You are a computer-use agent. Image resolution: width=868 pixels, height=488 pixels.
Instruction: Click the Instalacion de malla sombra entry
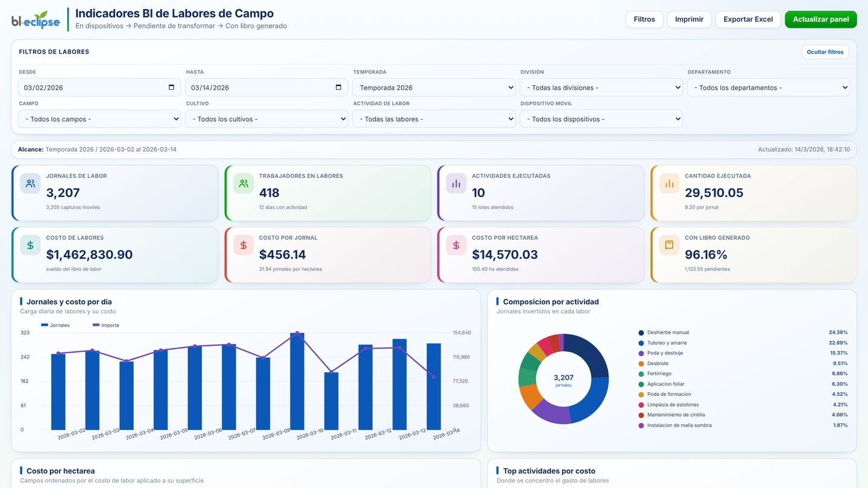pos(743,425)
